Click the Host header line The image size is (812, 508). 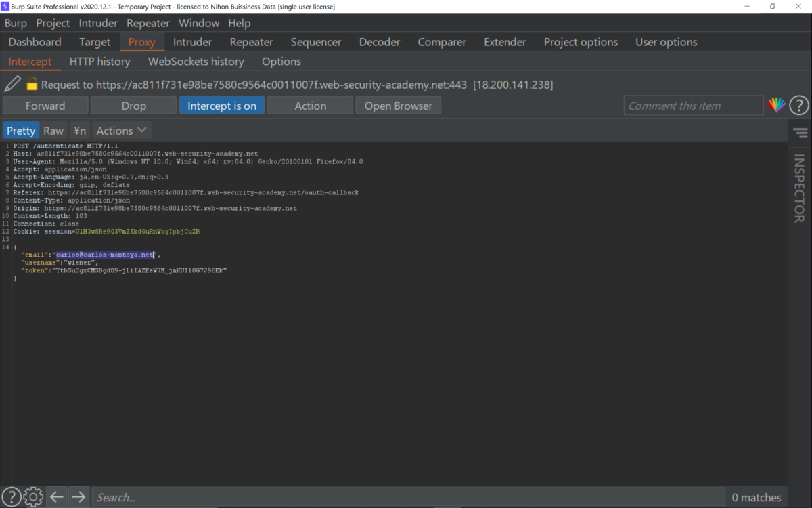tap(135, 154)
